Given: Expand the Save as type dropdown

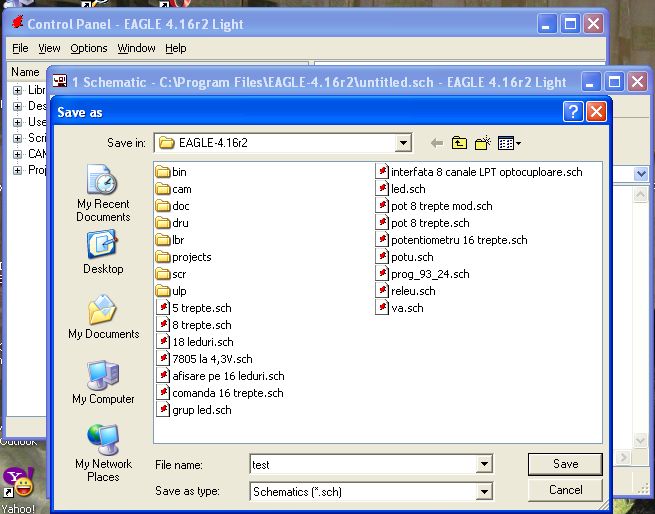Looking at the screenshot, I should click(484, 491).
